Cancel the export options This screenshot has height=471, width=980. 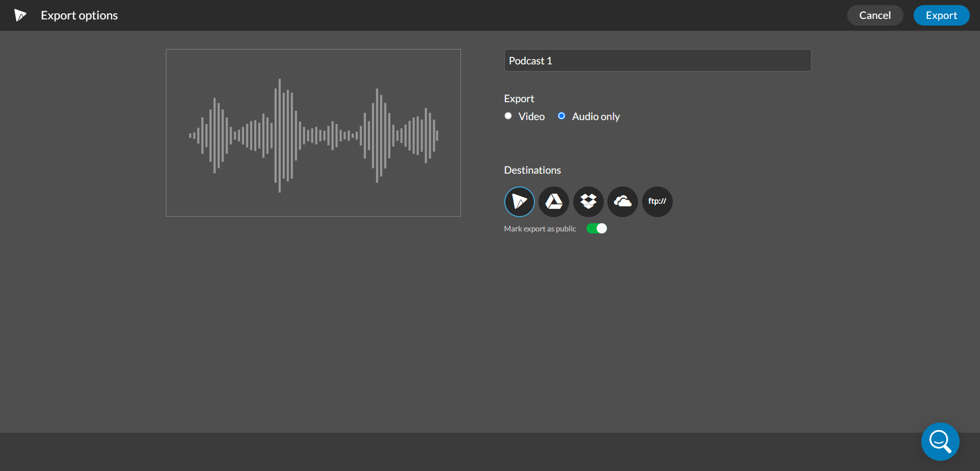tap(875, 15)
